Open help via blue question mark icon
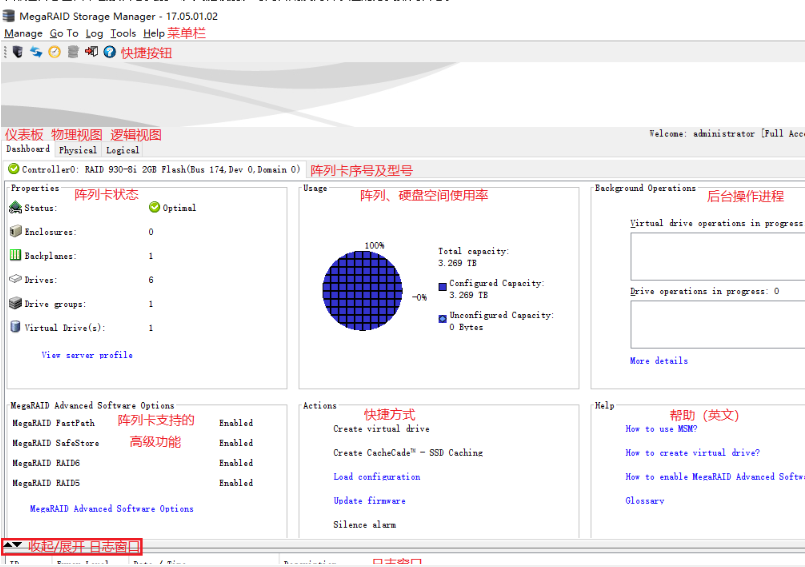 tap(109, 52)
